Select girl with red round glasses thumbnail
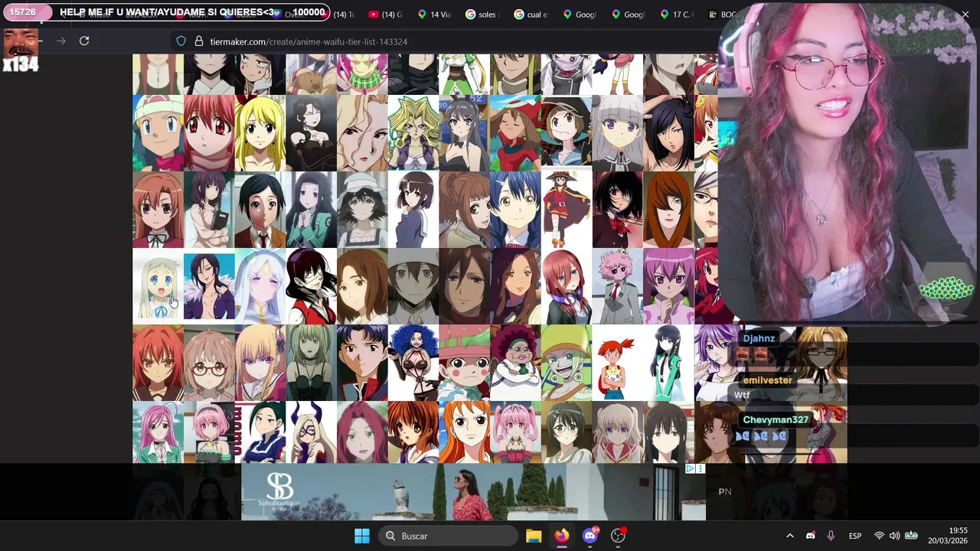This screenshot has width=980, height=551. point(209,363)
